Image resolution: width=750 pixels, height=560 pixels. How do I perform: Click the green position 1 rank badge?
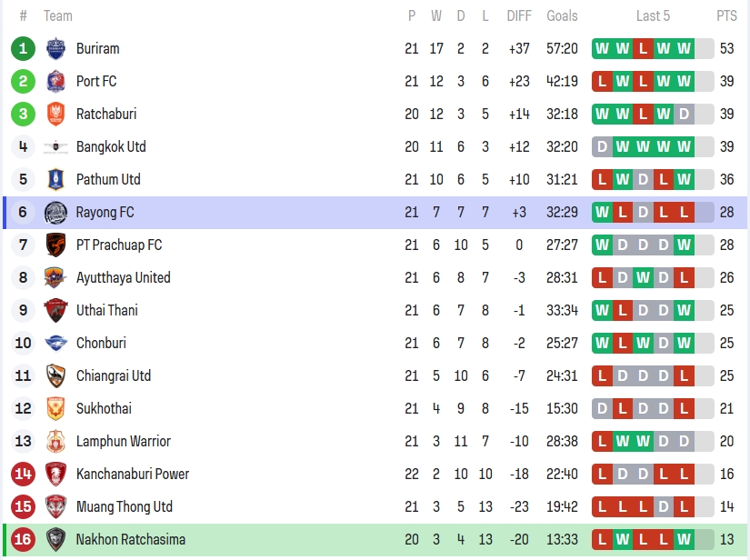pyautogui.click(x=24, y=48)
